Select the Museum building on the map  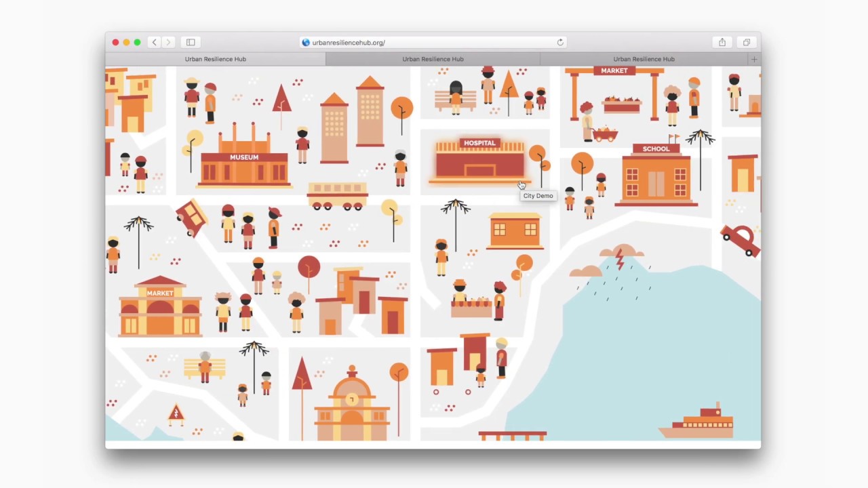[243, 156]
